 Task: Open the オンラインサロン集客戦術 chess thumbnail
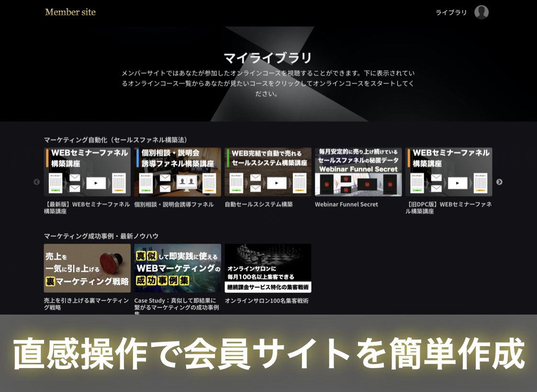268,268
